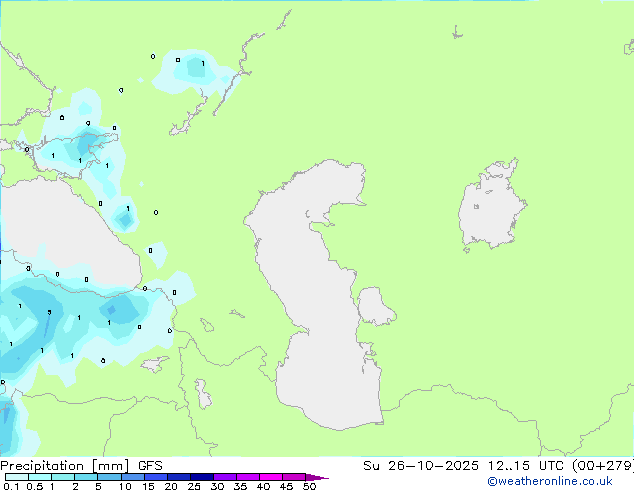Click the legend scale label '10'
Screen dimensions: 634x490
click(125, 486)
